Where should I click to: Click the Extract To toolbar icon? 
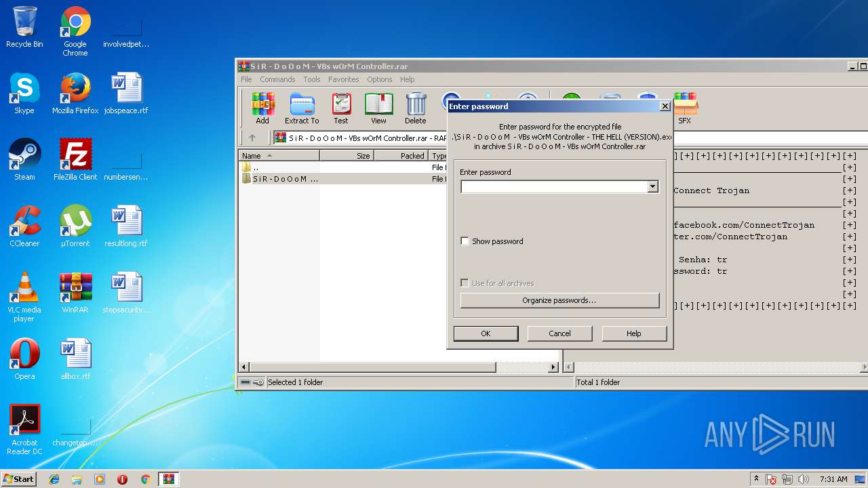[x=302, y=108]
